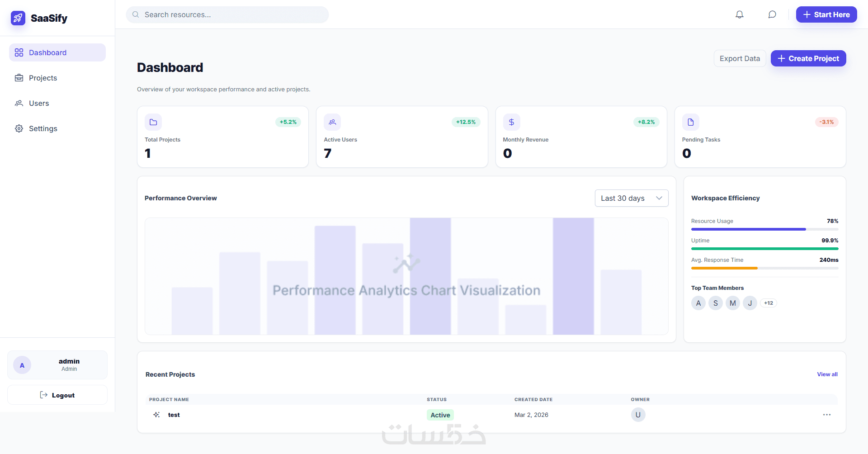Click the Start Here button
Viewport: 868px width, 454px height.
(826, 14)
